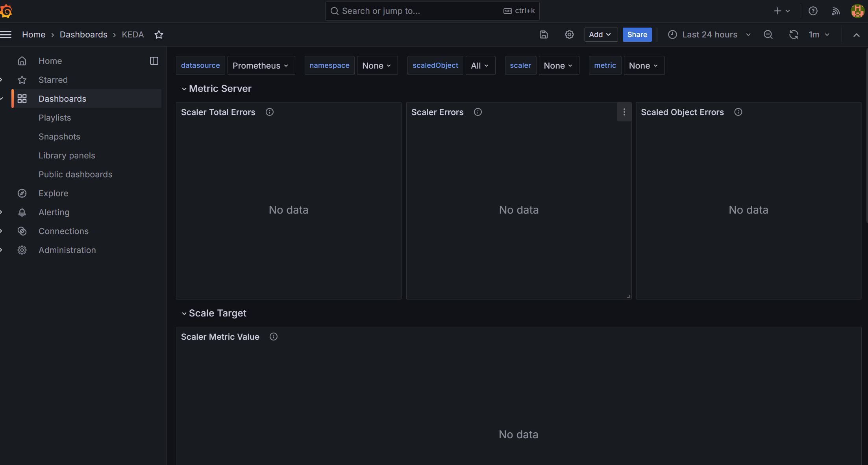This screenshot has width=868, height=465.
Task: Click the blue Share button
Action: (637, 35)
